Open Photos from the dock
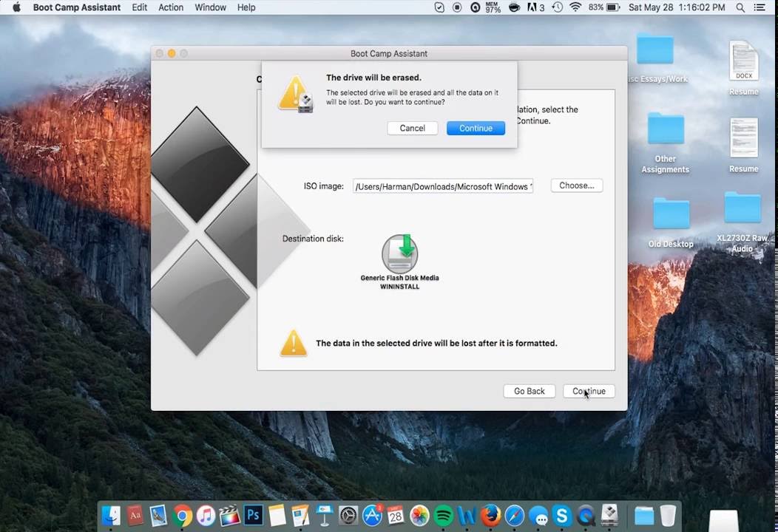The height and width of the screenshot is (532, 778). pos(419,516)
